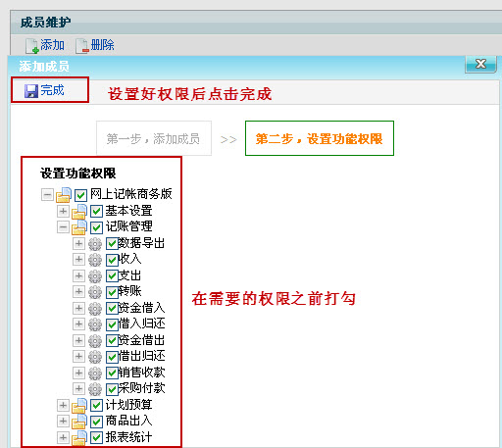Viewport: 502px width, 448px height.
Task: Select the 资金借入 tree item label
Action: click(141, 308)
